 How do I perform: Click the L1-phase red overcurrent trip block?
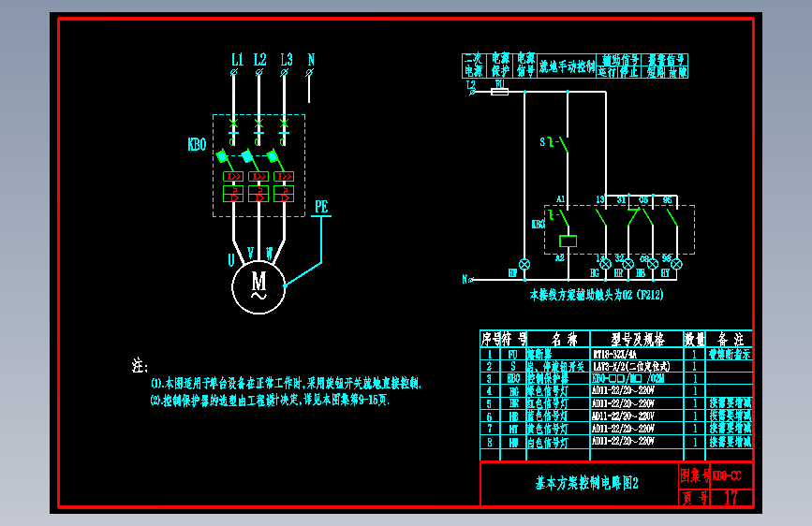point(233,177)
